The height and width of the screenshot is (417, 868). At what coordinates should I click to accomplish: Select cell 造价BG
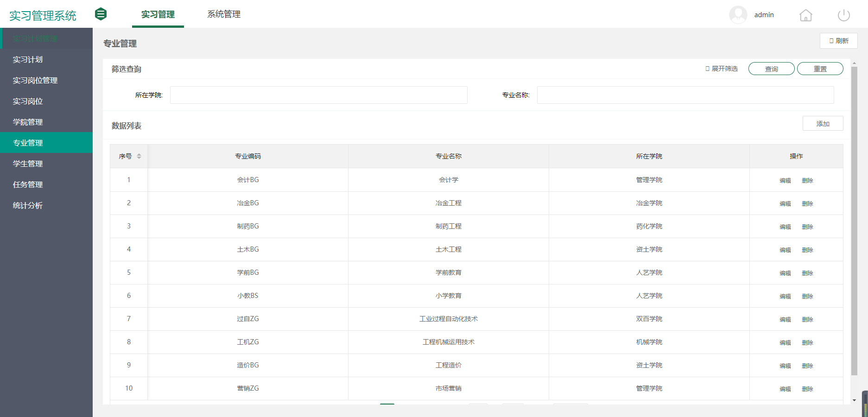248,365
